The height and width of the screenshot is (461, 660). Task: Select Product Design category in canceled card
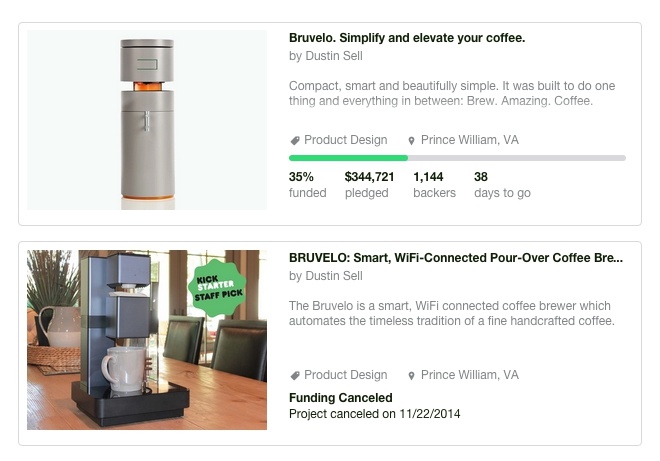point(345,375)
